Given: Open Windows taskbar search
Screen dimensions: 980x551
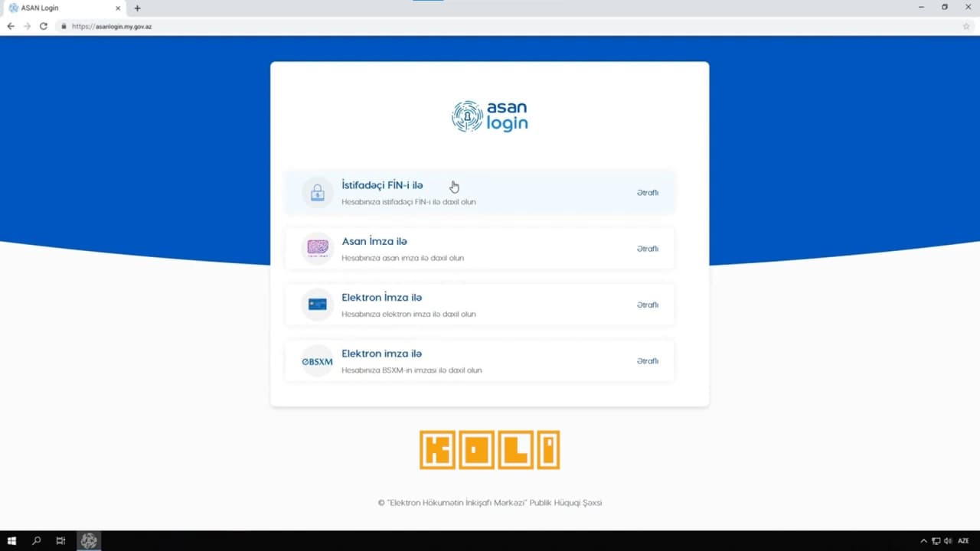Looking at the screenshot, I should tap(36, 541).
